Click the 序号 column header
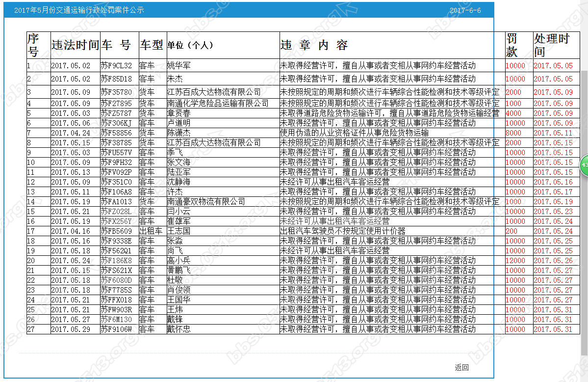This screenshot has width=588, height=382. click(x=32, y=44)
